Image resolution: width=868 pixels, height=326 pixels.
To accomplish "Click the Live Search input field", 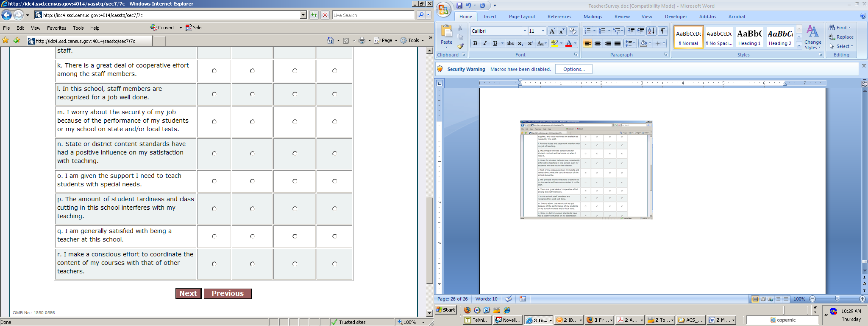I will coord(373,15).
